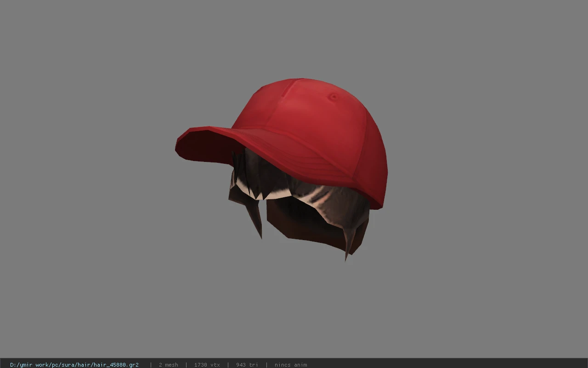Viewport: 588px width, 368px height.
Task: Click the hair_45880.gr2 file path
Action: (74, 365)
